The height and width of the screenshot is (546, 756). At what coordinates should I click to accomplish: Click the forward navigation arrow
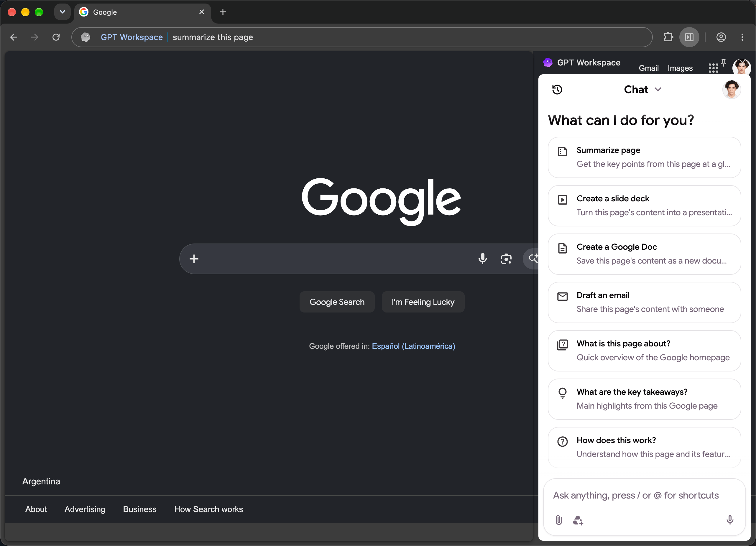tap(35, 37)
